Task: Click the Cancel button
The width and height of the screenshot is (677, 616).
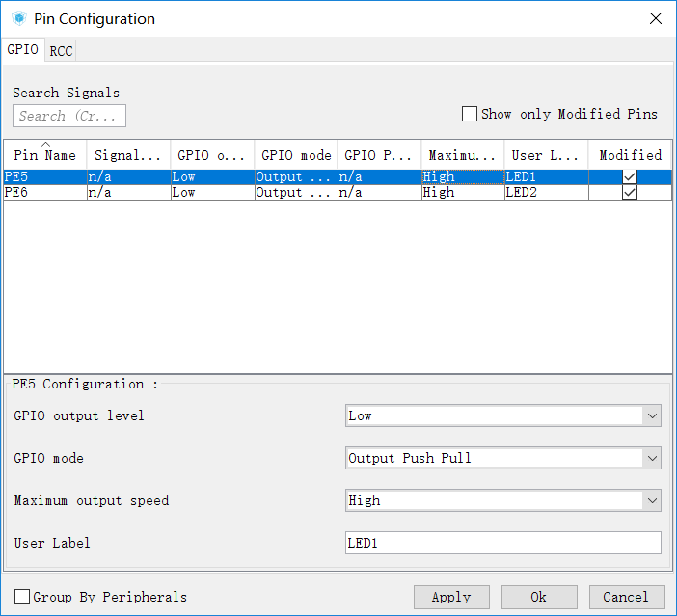Action: coord(627,597)
